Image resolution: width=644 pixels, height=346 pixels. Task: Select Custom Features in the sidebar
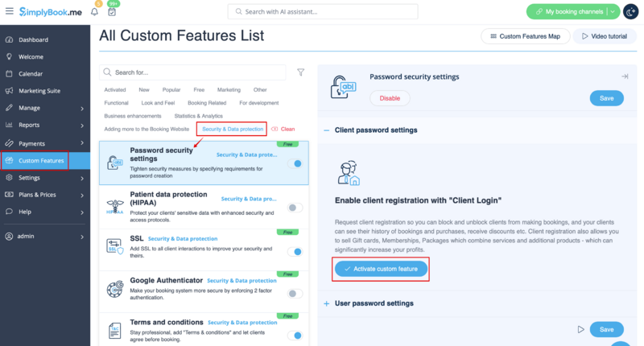tap(45, 160)
